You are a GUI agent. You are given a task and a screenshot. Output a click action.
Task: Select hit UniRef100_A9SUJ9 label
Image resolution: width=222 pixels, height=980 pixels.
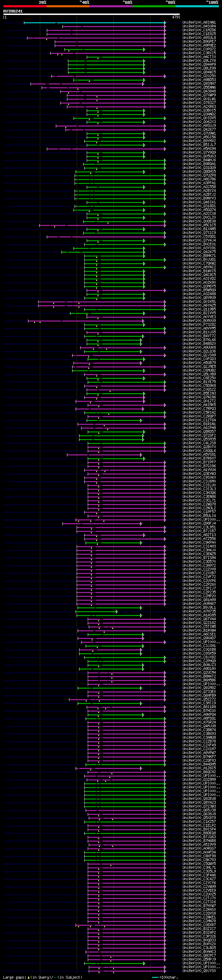pos(199,125)
